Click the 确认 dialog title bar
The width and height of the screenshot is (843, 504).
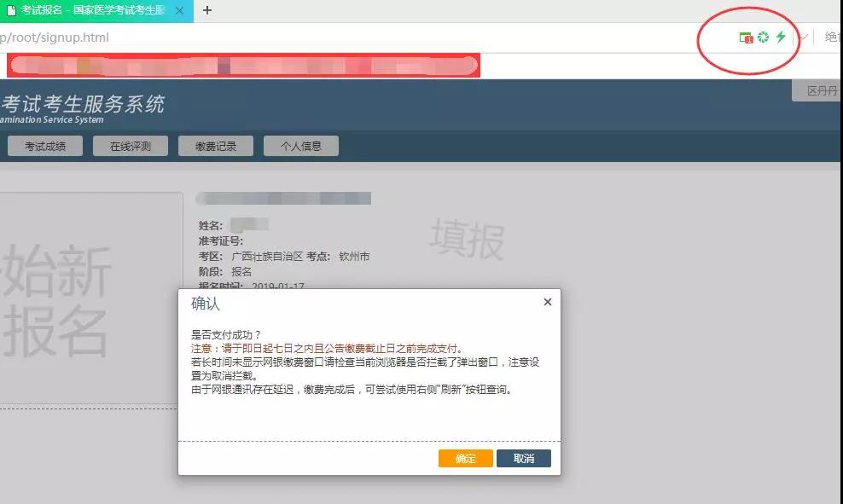pos(341,304)
